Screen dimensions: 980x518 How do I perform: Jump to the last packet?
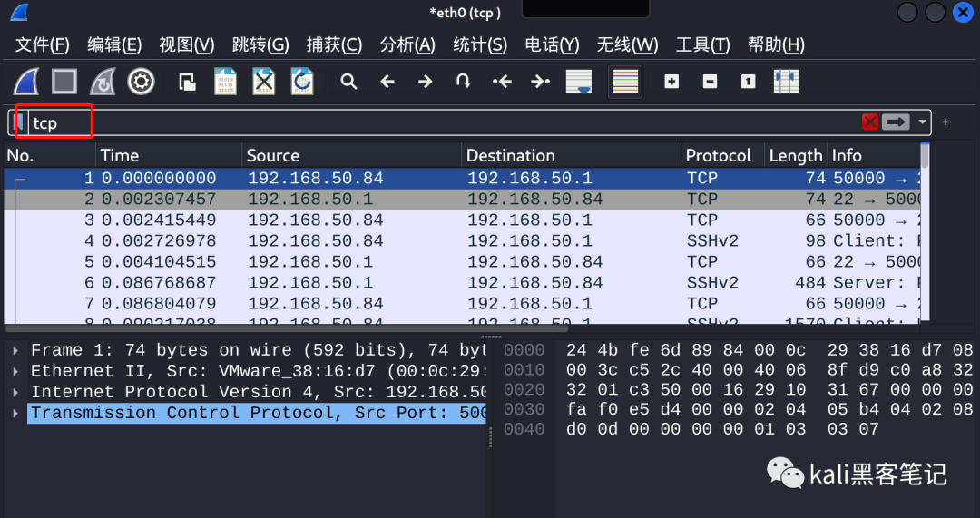(x=540, y=82)
